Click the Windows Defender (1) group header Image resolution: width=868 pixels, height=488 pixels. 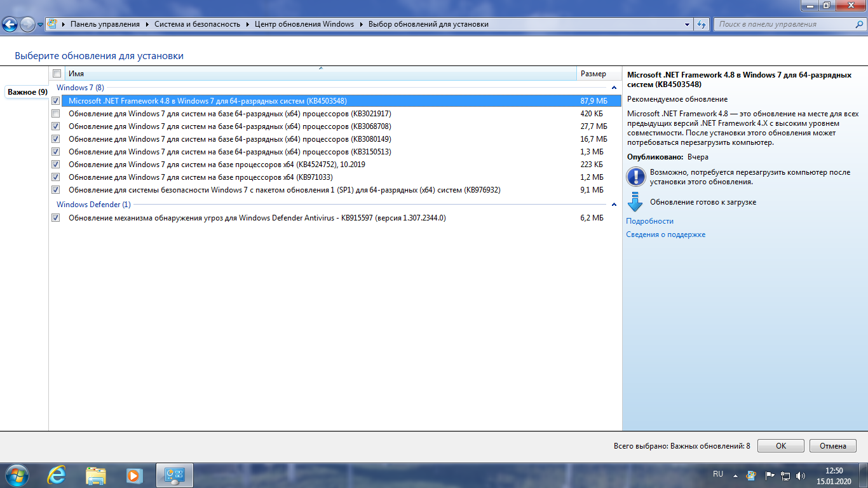coord(93,205)
